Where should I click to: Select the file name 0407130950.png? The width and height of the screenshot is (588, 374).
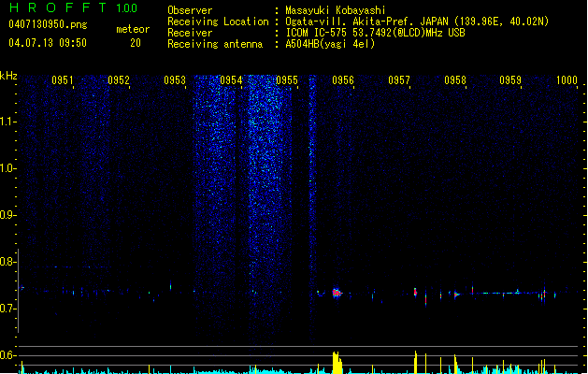point(48,24)
